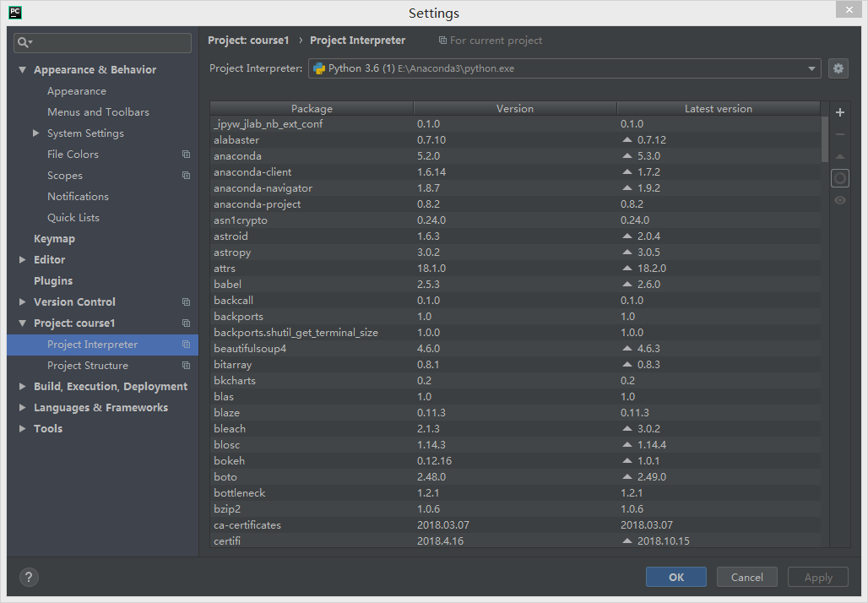
Task: Click the search magnifier icon in the settings filter
Action: pyautogui.click(x=24, y=42)
